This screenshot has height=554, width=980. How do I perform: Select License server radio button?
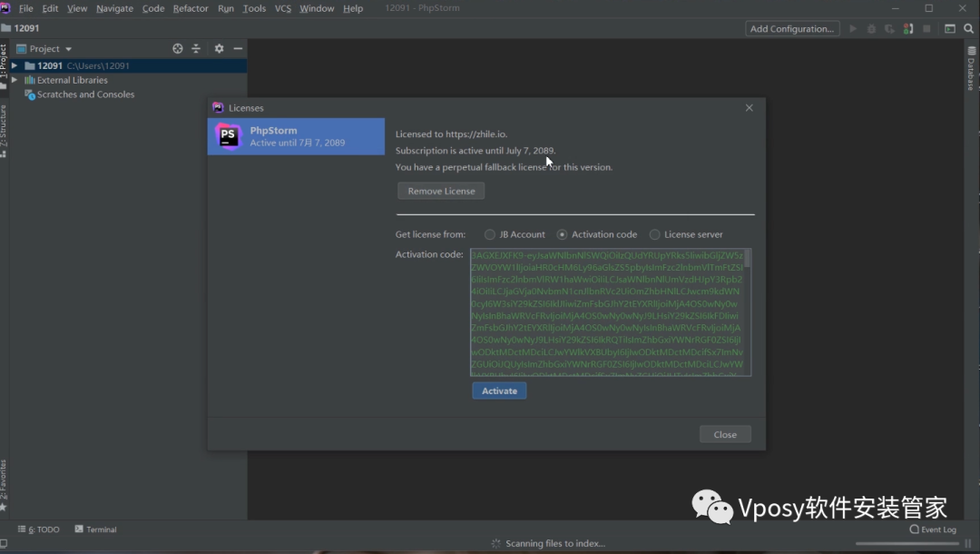[654, 234]
